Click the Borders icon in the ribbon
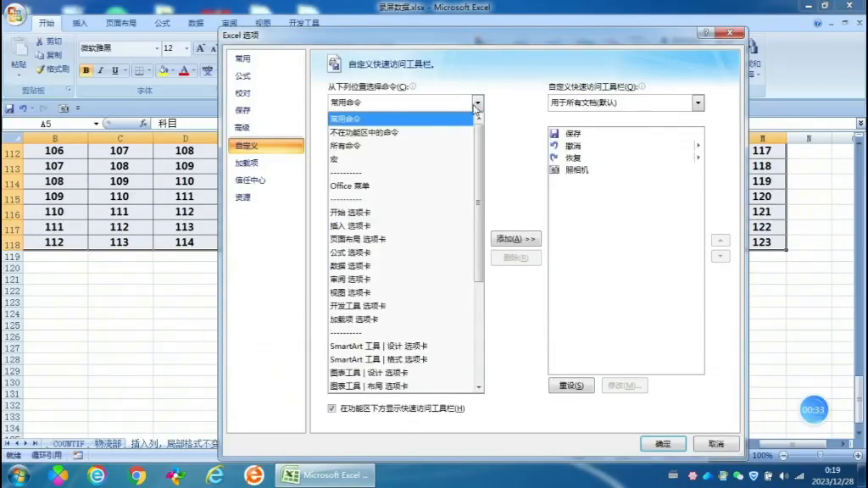This screenshot has width=868, height=488. (x=140, y=71)
